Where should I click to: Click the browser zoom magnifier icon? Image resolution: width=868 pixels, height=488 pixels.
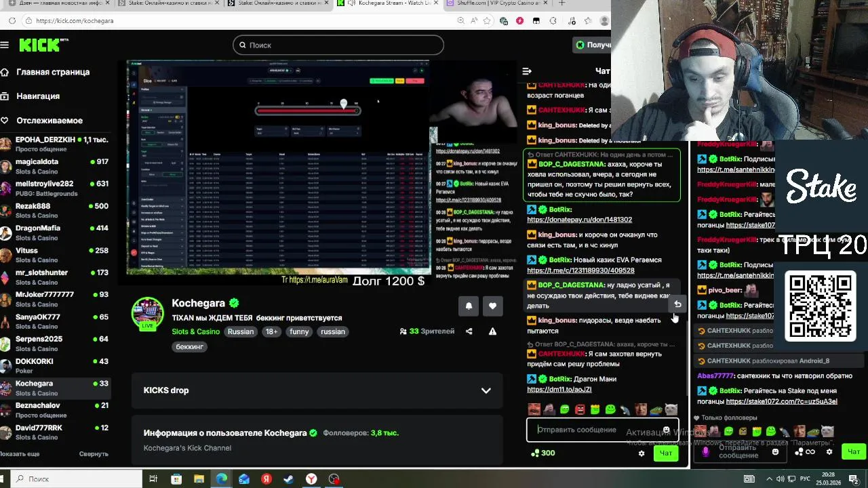tap(461, 21)
